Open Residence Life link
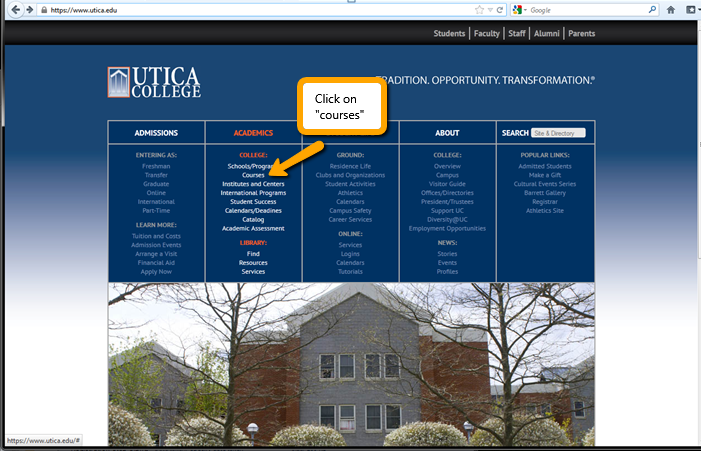The image size is (701, 451). coord(350,166)
